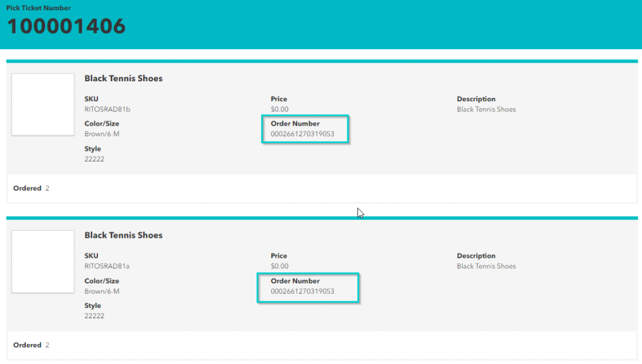Image resolution: width=642 pixels, height=364 pixels.
Task: Click the pick ticket number 100001406
Action: pos(66,26)
